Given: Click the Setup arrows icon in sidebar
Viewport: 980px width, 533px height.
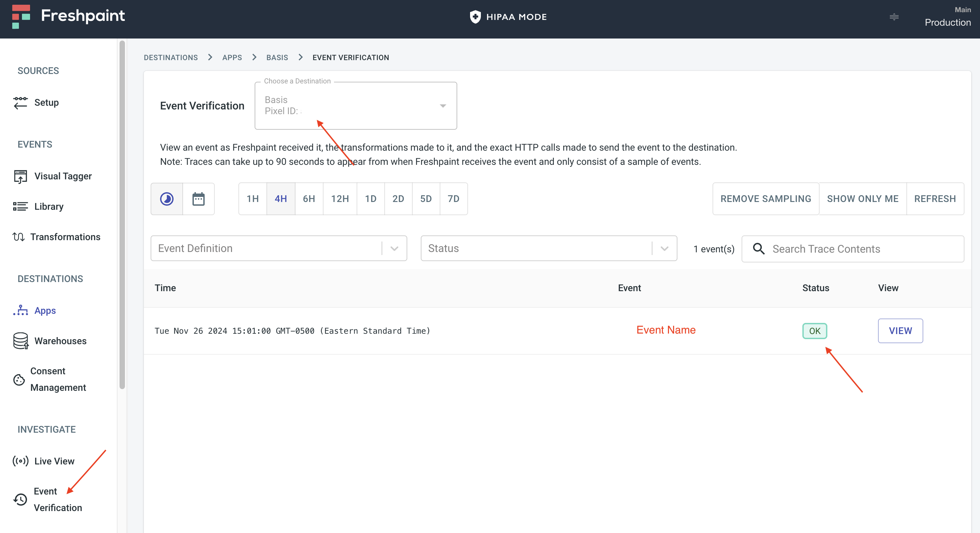Looking at the screenshot, I should coord(21,103).
